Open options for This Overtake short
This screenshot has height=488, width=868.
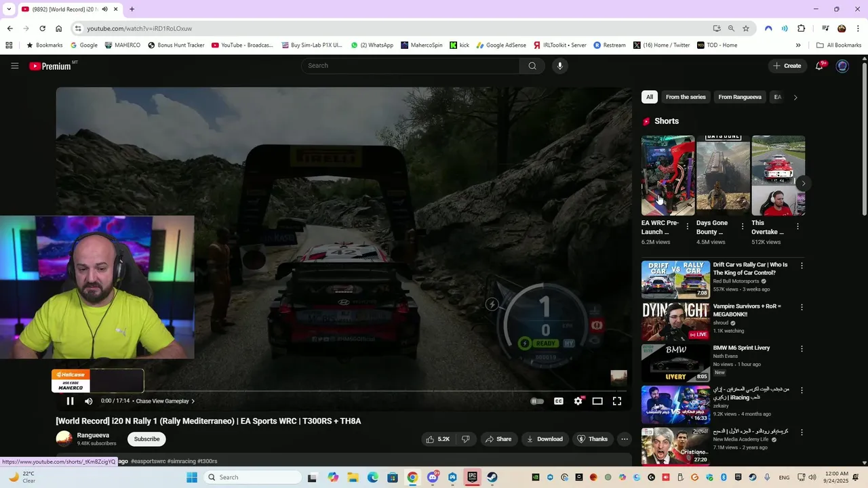pyautogui.click(x=797, y=226)
